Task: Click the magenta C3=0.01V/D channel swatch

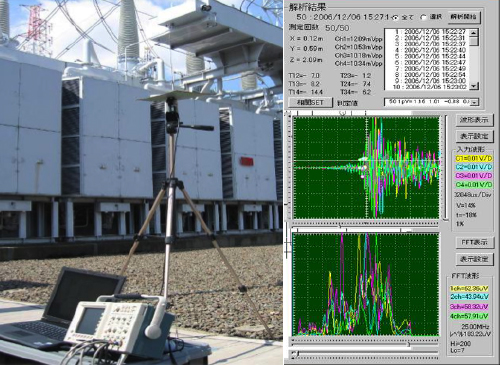Action: click(x=474, y=176)
